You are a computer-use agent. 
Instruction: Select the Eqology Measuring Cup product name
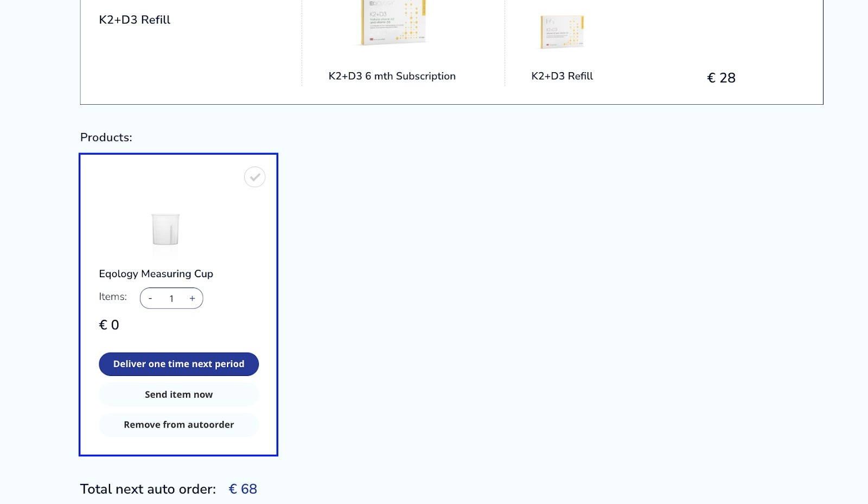[156, 274]
